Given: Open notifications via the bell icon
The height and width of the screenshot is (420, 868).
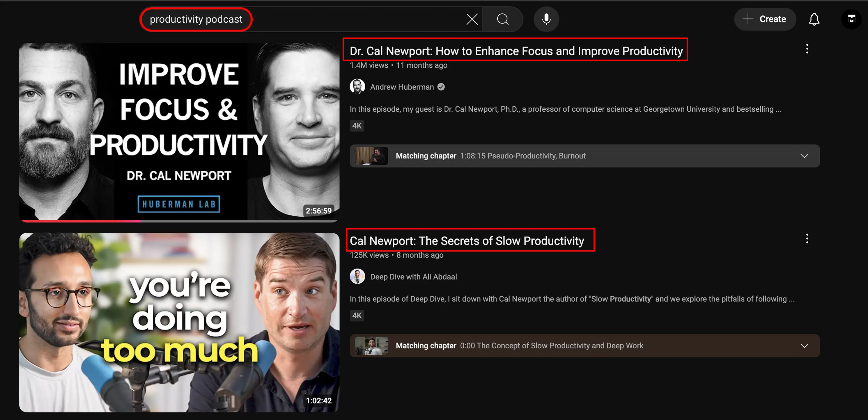Looking at the screenshot, I should (x=814, y=19).
